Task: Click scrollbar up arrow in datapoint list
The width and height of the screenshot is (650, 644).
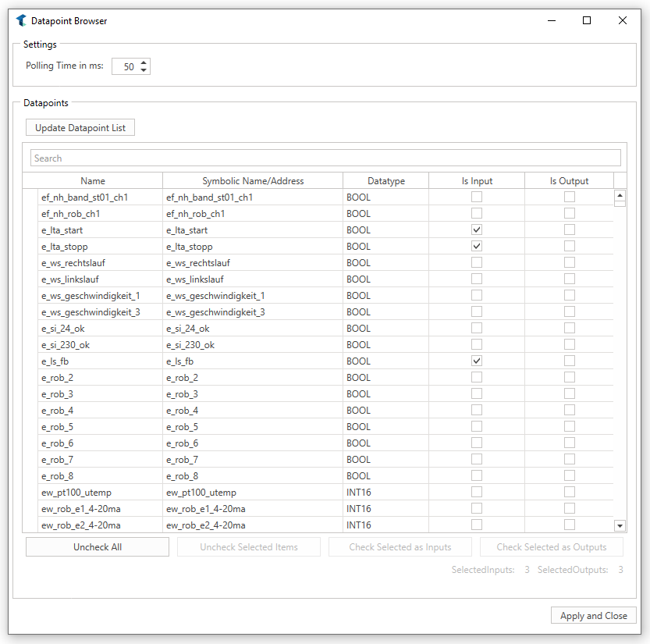Action: click(620, 195)
